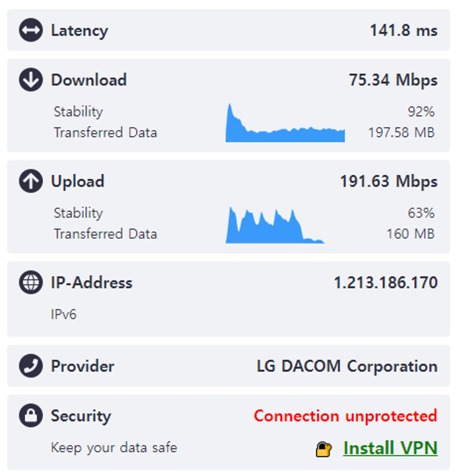
Task: Click the upload speed graph
Action: tap(274, 227)
